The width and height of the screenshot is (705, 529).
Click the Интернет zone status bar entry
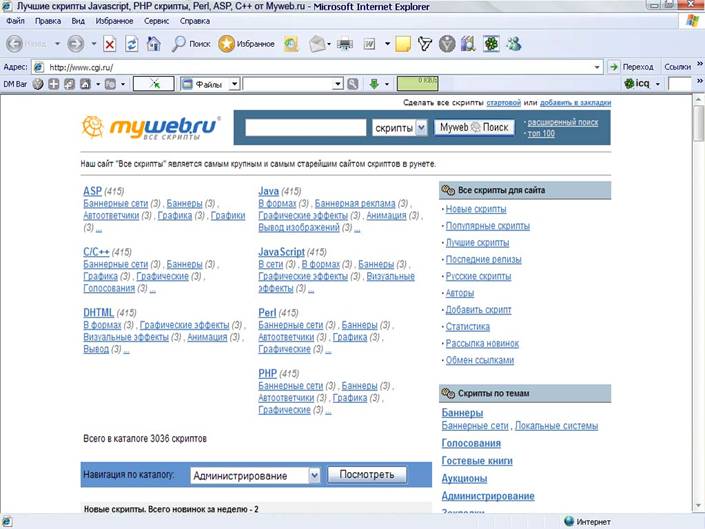point(587,521)
